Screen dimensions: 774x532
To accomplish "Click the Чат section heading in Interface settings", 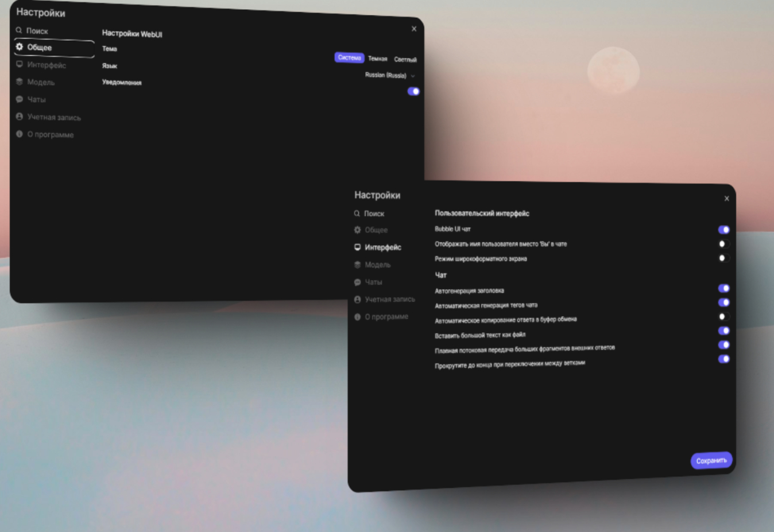I will 440,275.
